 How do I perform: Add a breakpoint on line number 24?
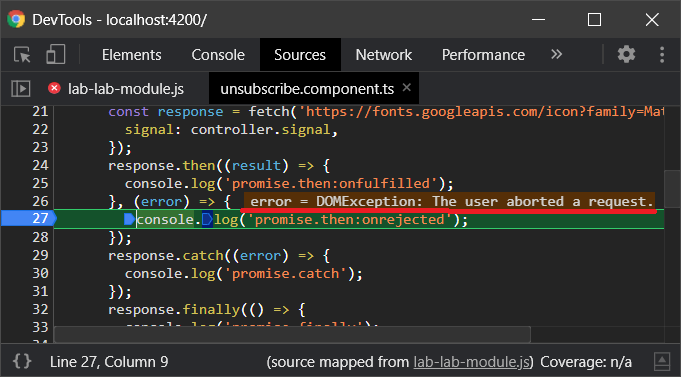coord(40,165)
